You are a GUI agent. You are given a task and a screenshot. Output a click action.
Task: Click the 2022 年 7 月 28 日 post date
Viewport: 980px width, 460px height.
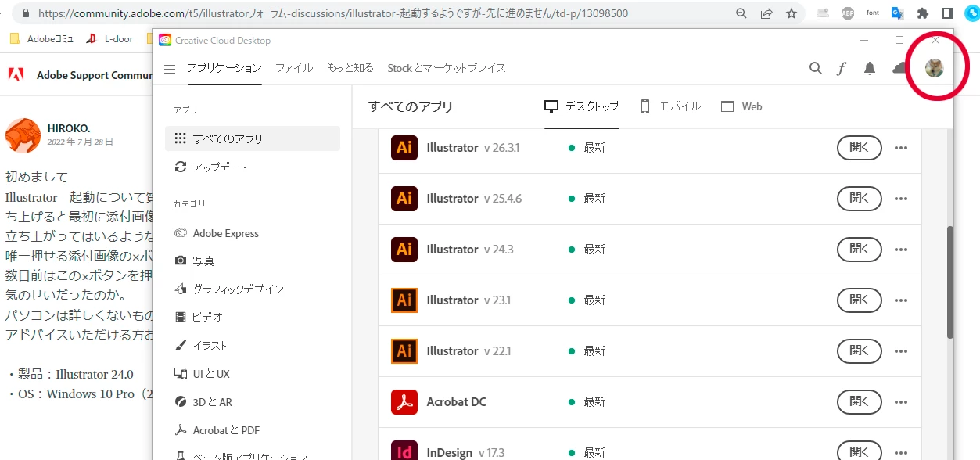pos(81,142)
